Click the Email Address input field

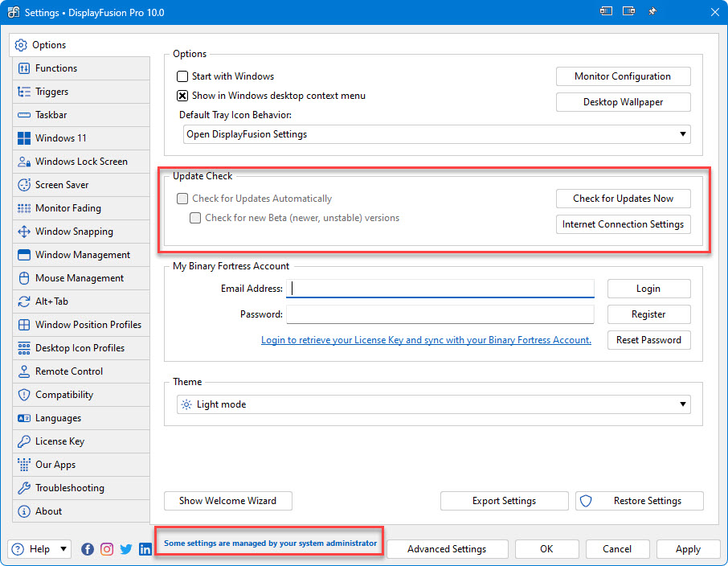440,289
